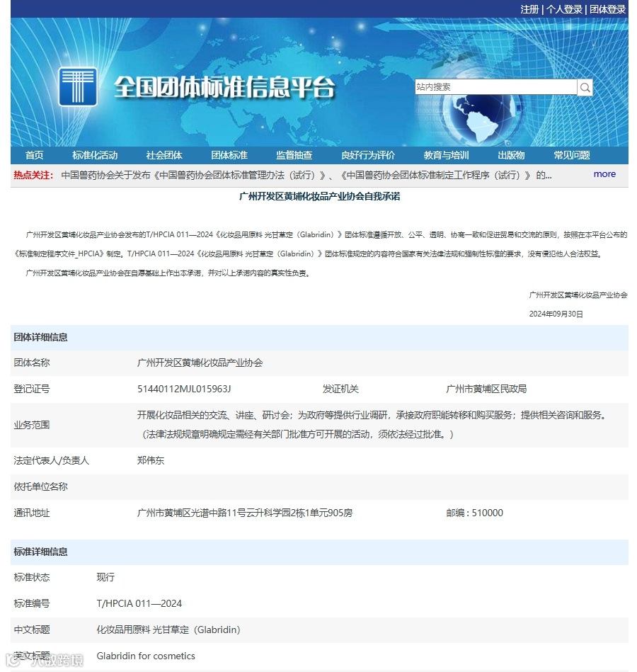
Task: Open the 教育与培训 menu item
Action: (x=447, y=155)
